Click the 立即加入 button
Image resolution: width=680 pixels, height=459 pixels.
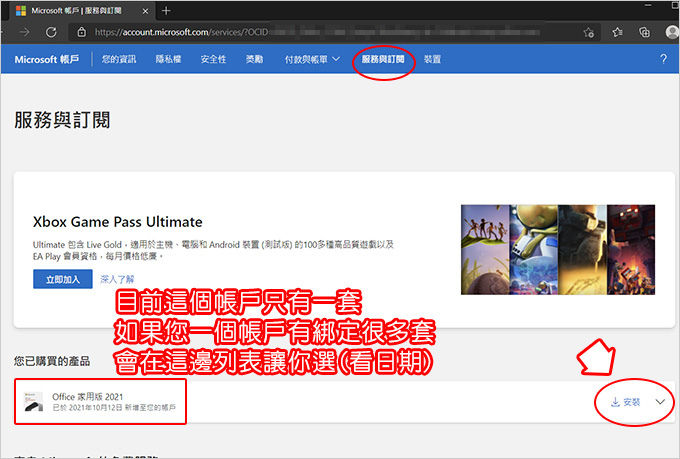63,279
